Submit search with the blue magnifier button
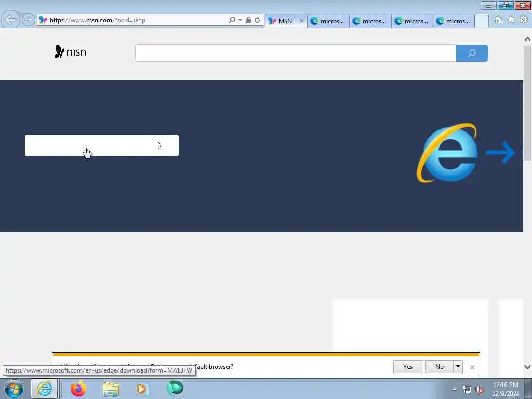 click(472, 53)
